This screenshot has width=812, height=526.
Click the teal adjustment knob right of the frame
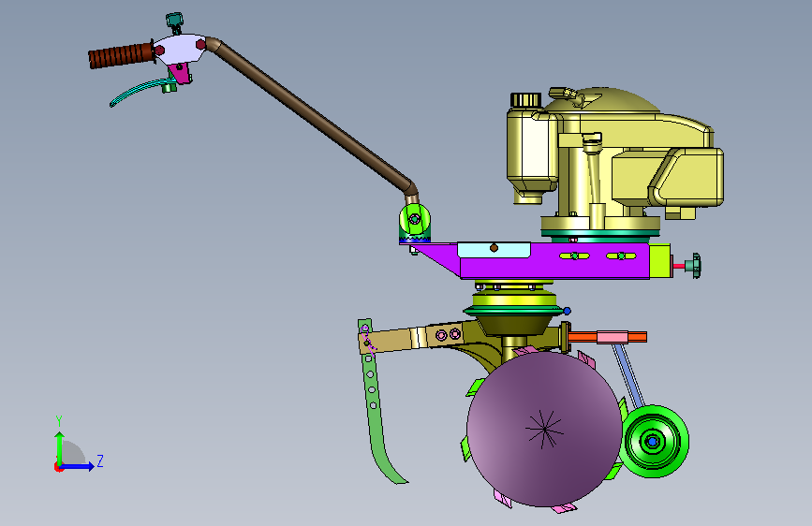pyautogui.click(x=693, y=266)
